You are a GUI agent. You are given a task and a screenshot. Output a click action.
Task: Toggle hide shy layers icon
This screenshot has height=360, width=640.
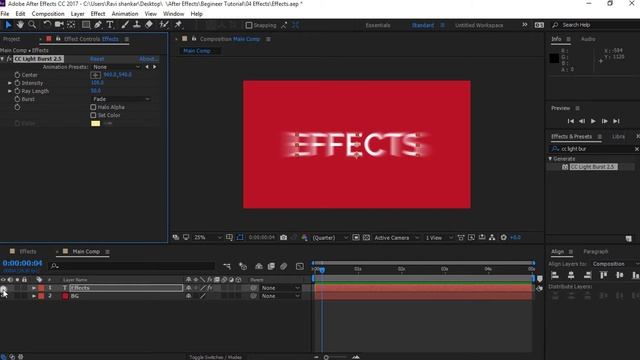(x=259, y=267)
